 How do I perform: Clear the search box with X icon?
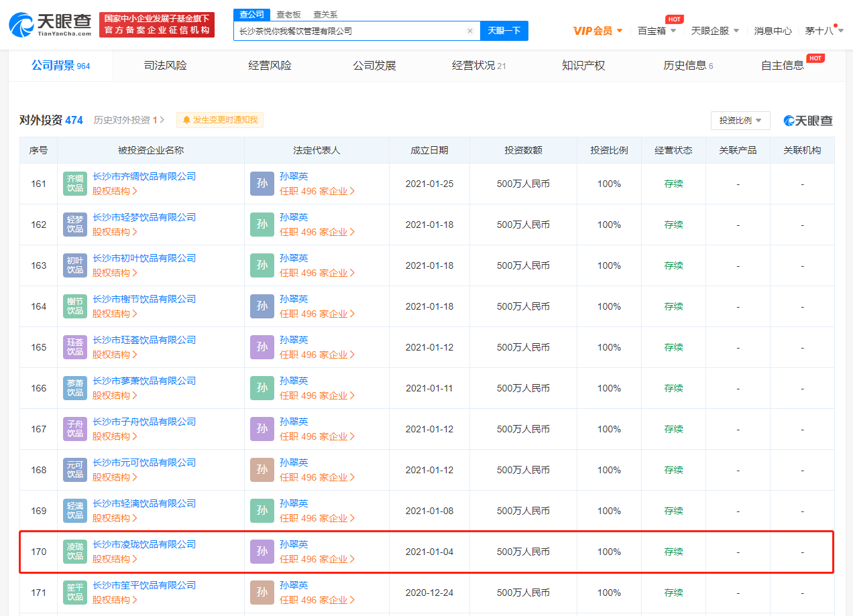pos(469,31)
